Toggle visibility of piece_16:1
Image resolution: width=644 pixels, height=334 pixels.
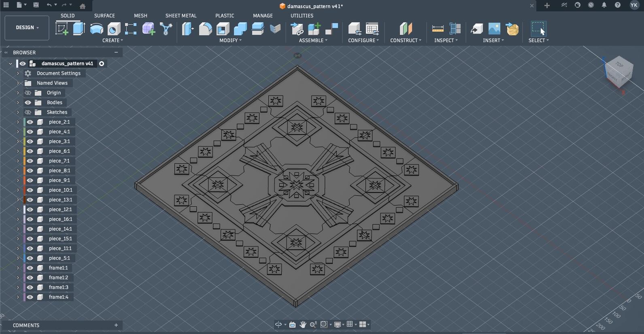(30, 219)
